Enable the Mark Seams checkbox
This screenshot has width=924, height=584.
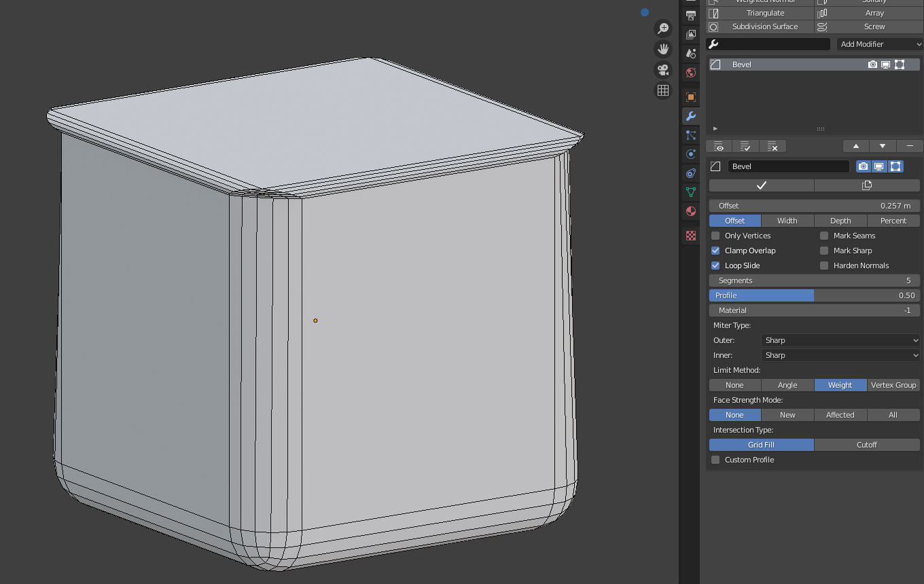[x=824, y=236]
